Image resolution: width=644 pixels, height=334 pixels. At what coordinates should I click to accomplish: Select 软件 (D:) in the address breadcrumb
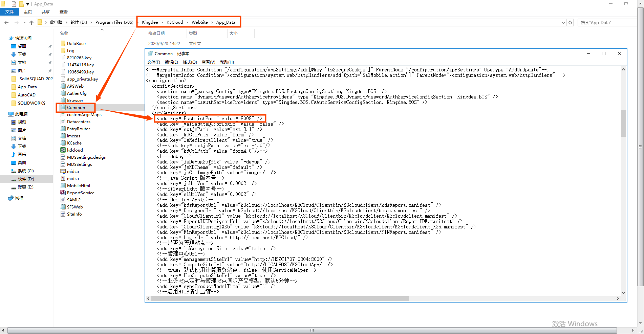point(79,22)
